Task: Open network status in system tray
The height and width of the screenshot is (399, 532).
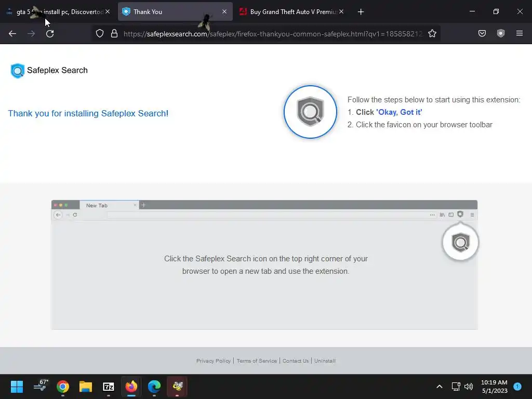Action: coord(456,387)
